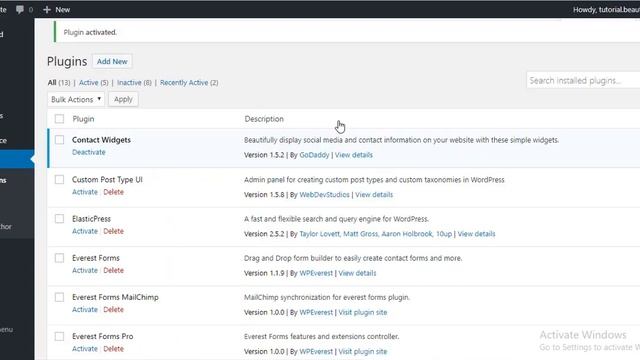The height and width of the screenshot is (360, 640).
Task: Check the Custom Post Type UI checkbox
Action: pos(59,180)
